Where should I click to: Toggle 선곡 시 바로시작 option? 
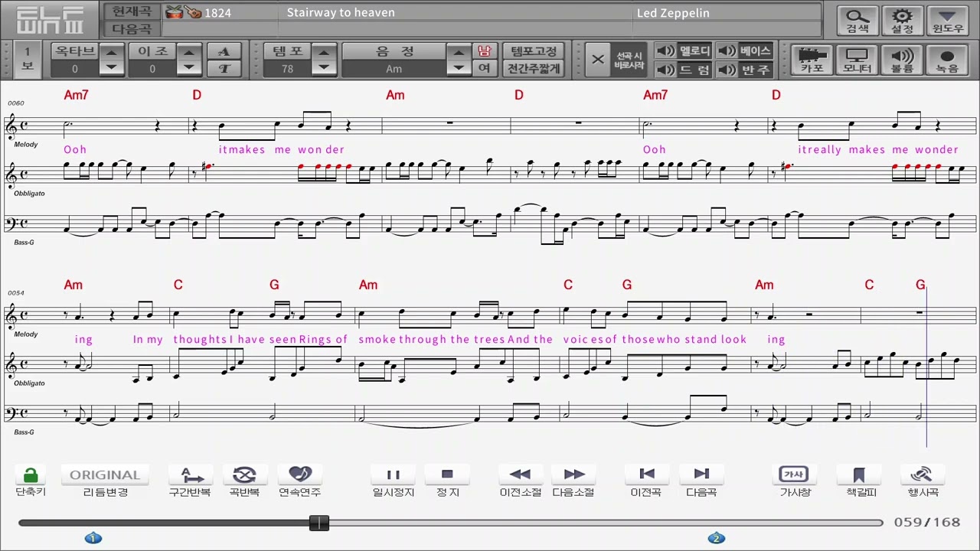click(x=629, y=60)
